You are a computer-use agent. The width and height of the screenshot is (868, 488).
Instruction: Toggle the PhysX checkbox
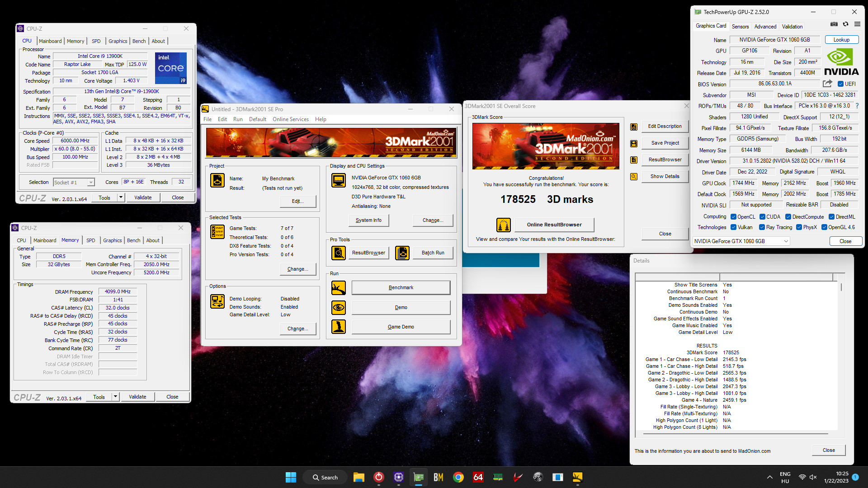799,227
